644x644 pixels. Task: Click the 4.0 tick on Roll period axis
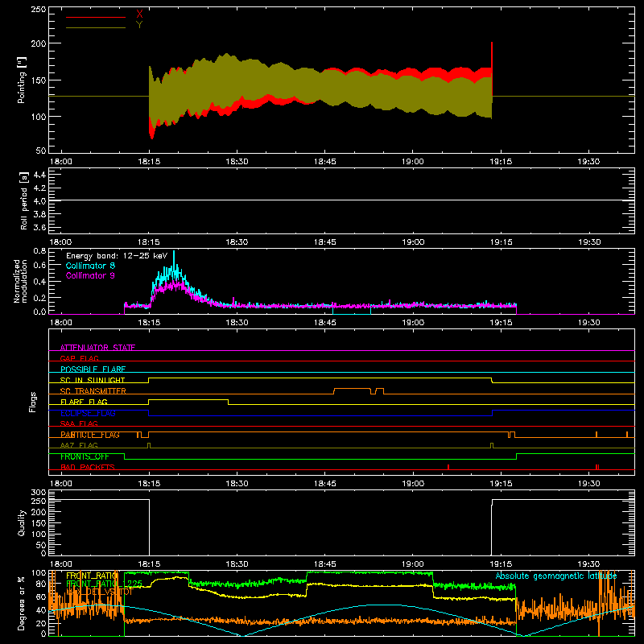39,200
